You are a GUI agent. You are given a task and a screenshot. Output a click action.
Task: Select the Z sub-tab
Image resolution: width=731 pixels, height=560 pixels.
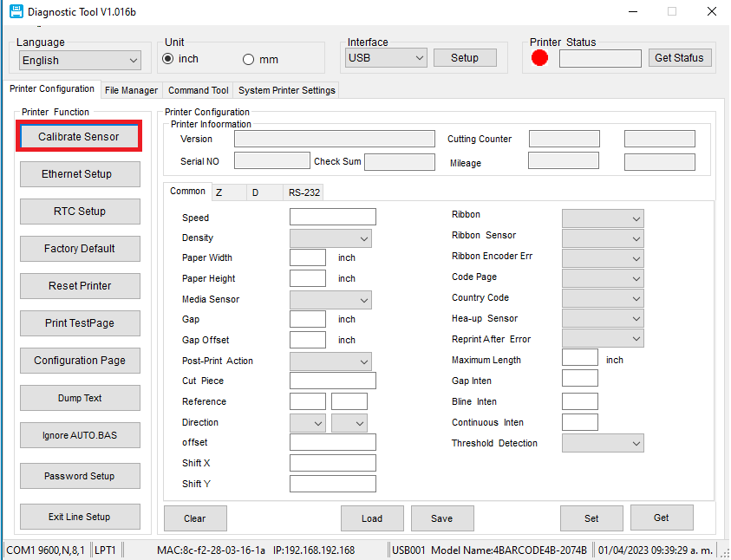coord(229,192)
